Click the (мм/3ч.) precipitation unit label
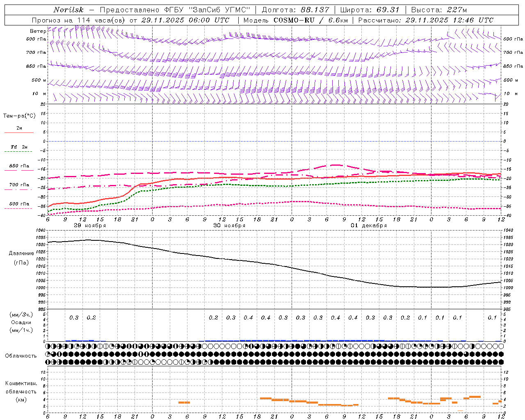525x420 pixels. point(21,315)
